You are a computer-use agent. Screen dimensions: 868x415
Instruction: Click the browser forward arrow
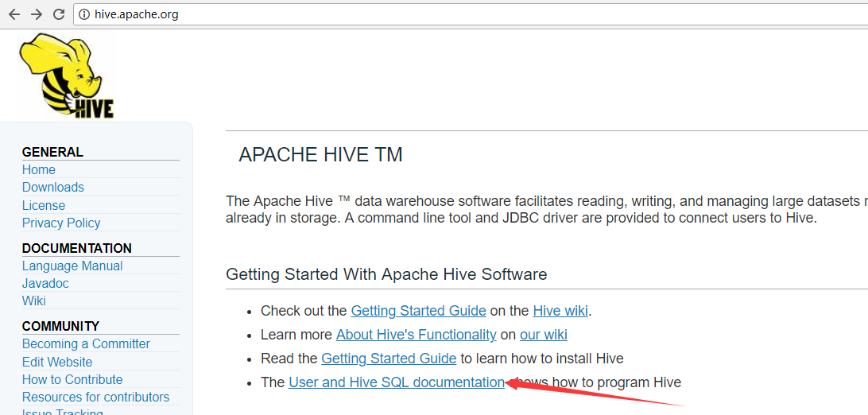[x=37, y=14]
